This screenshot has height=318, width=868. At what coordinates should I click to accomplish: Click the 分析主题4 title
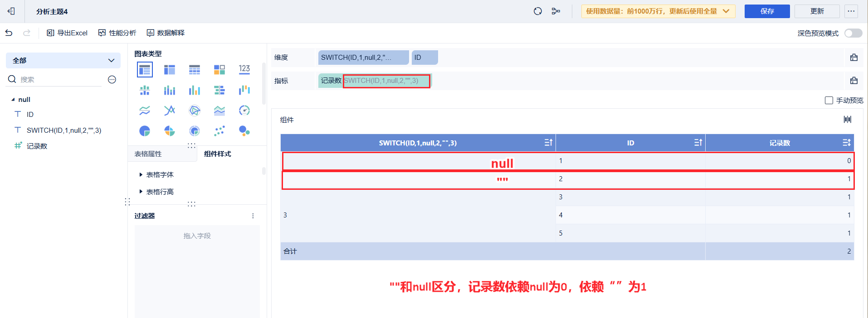[x=52, y=12]
